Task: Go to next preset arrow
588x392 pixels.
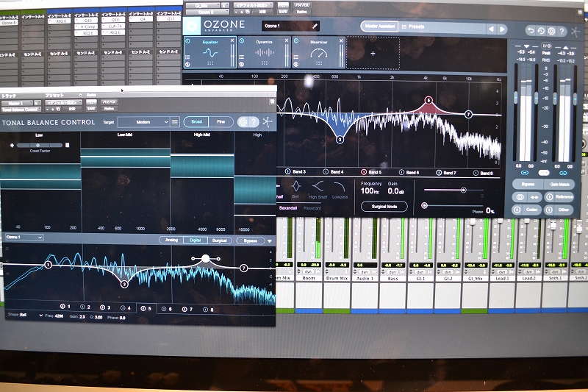Action: [x=502, y=29]
